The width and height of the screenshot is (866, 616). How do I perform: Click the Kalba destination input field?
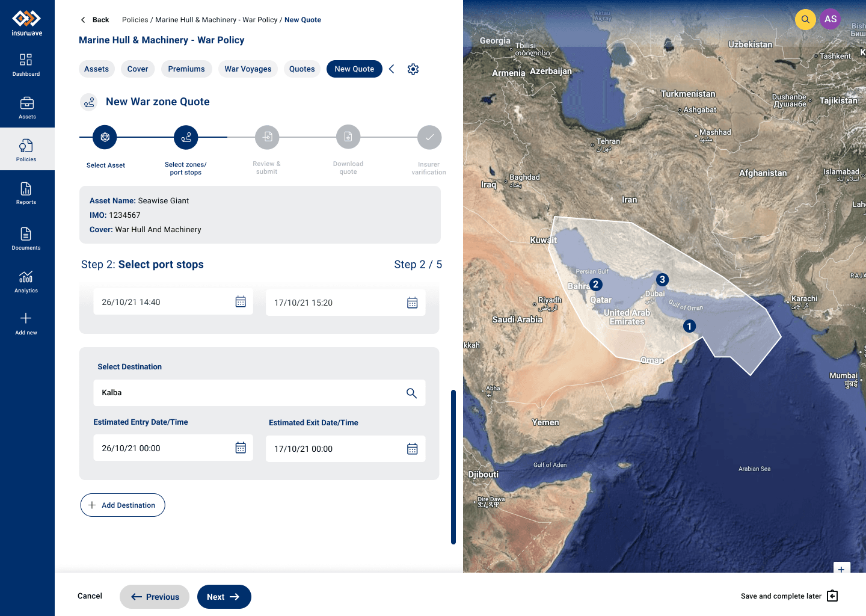[x=259, y=393]
